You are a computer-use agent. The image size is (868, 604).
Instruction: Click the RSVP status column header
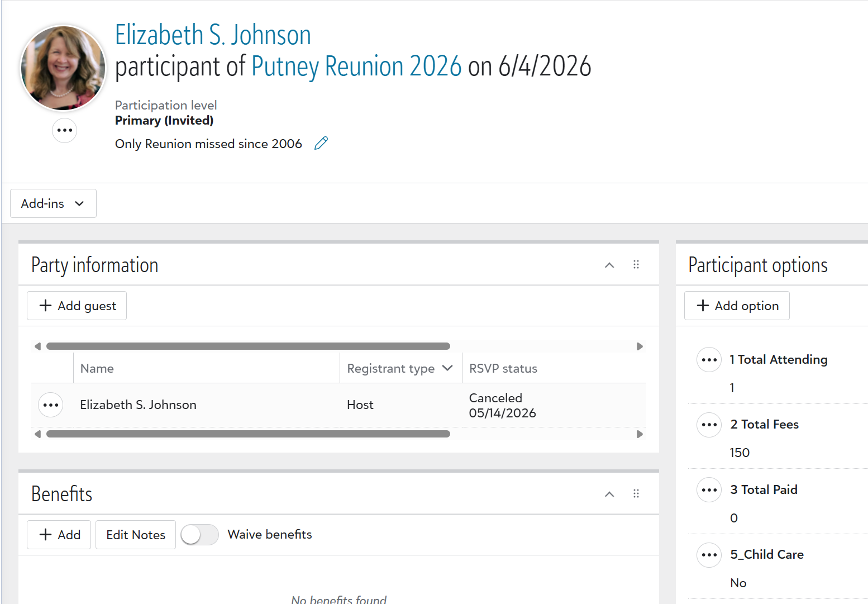[503, 369]
